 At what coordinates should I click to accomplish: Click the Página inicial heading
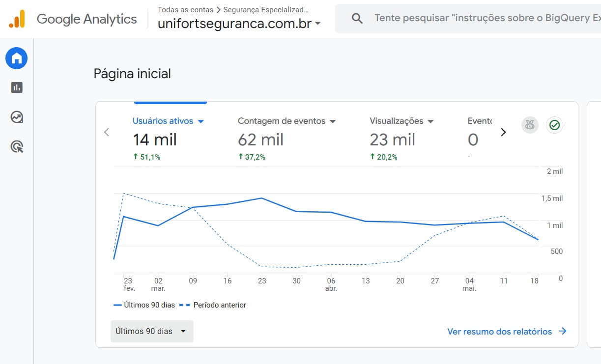pyautogui.click(x=132, y=74)
